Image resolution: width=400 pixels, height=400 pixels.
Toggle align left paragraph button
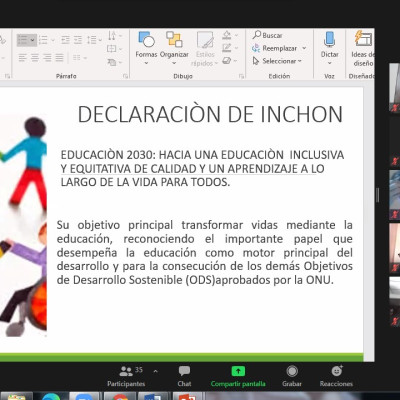tap(22, 58)
